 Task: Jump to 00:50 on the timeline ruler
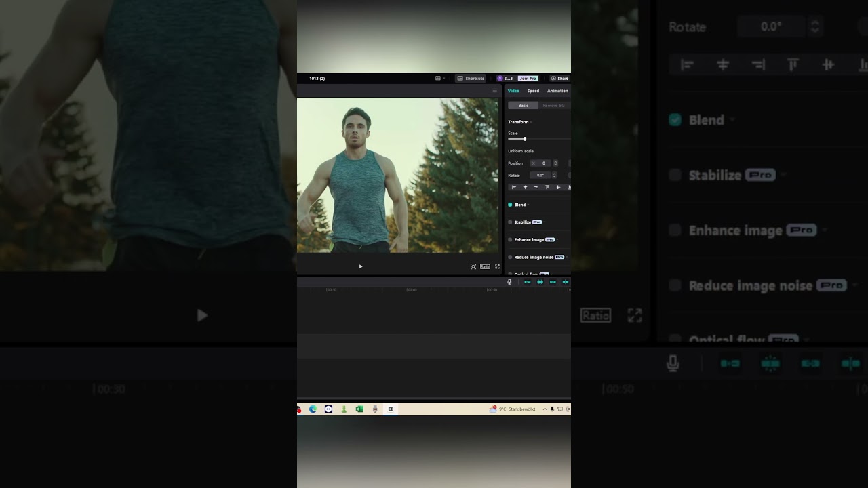click(x=492, y=290)
